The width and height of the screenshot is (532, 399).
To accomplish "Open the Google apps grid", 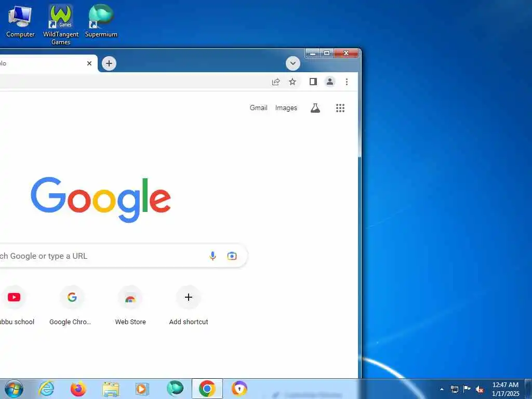I will [340, 108].
